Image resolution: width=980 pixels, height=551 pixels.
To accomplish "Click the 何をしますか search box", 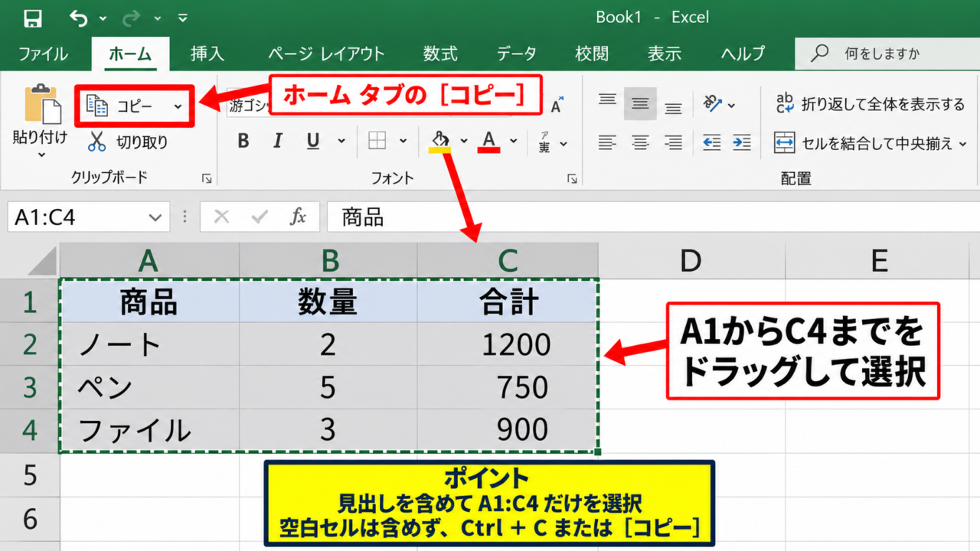I will coord(887,54).
